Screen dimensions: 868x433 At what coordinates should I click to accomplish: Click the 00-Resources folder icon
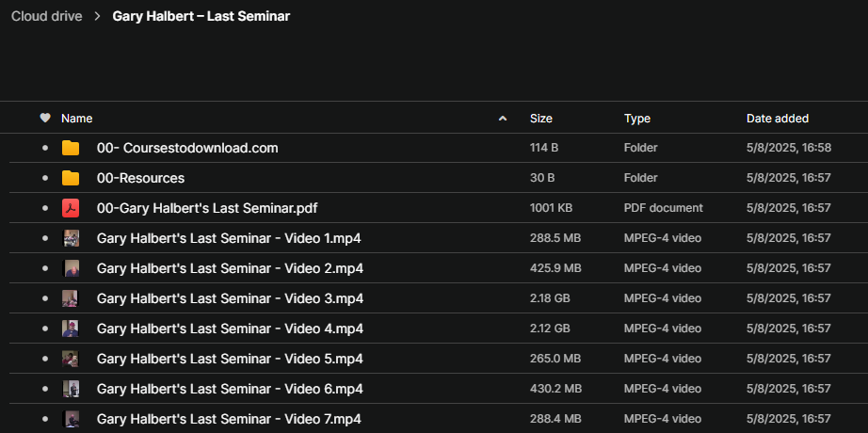(x=71, y=178)
